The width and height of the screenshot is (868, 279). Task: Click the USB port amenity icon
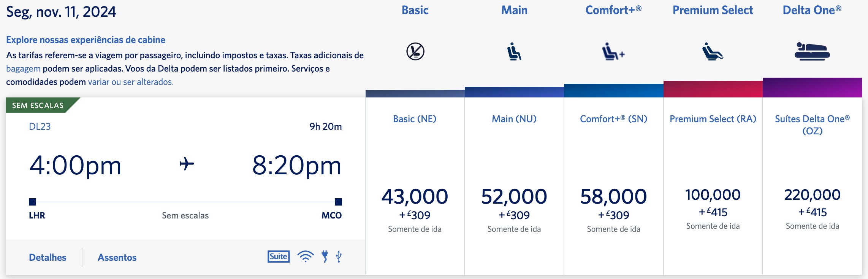click(x=339, y=257)
